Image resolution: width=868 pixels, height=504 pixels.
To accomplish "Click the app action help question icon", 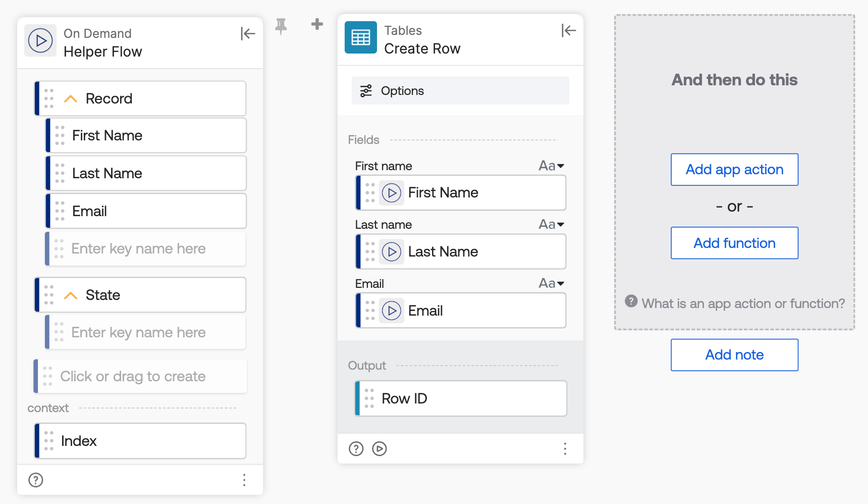I will pos(631,301).
